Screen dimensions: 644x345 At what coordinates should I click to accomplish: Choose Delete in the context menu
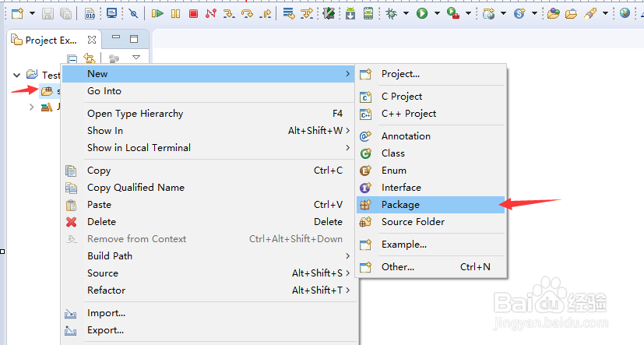101,222
